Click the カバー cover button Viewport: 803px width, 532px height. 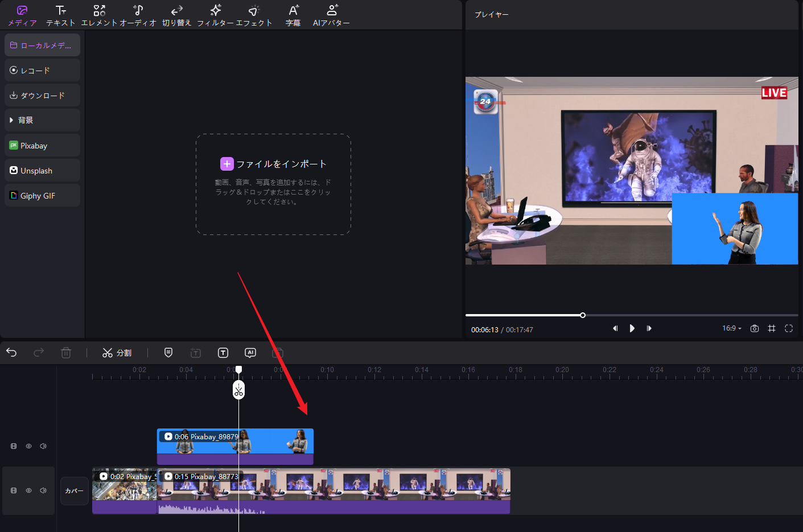pos(75,490)
